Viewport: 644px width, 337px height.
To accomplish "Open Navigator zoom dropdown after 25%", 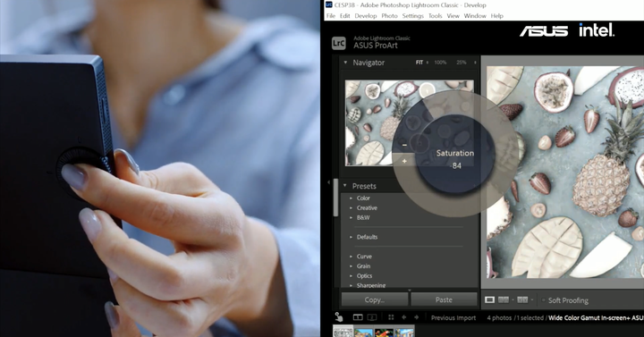I will [x=475, y=63].
